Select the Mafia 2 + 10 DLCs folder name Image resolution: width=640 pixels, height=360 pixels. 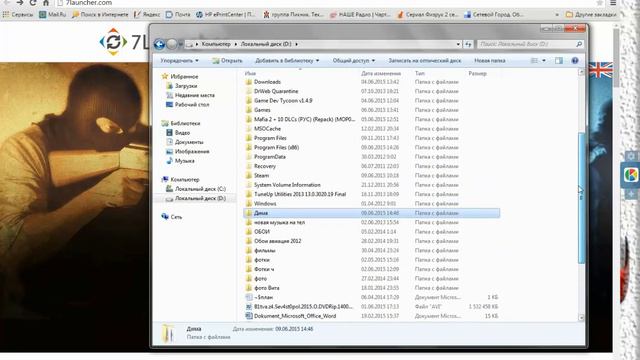304,119
